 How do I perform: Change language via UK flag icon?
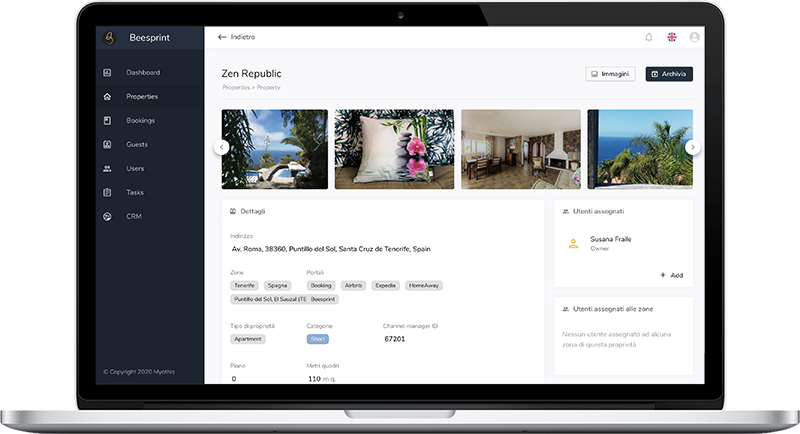[x=672, y=37]
